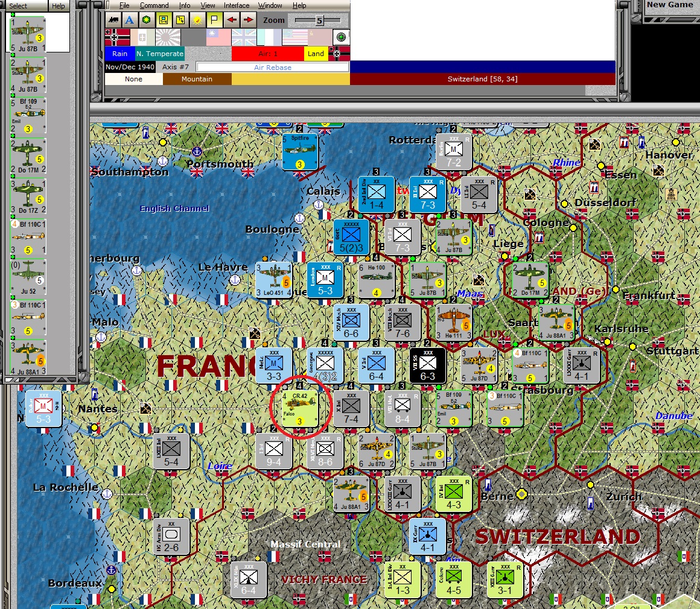
Task: Click the Air Rebase phase field
Action: (272, 68)
